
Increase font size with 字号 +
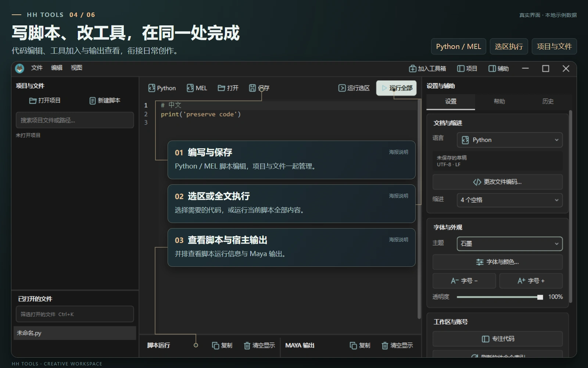(531, 281)
